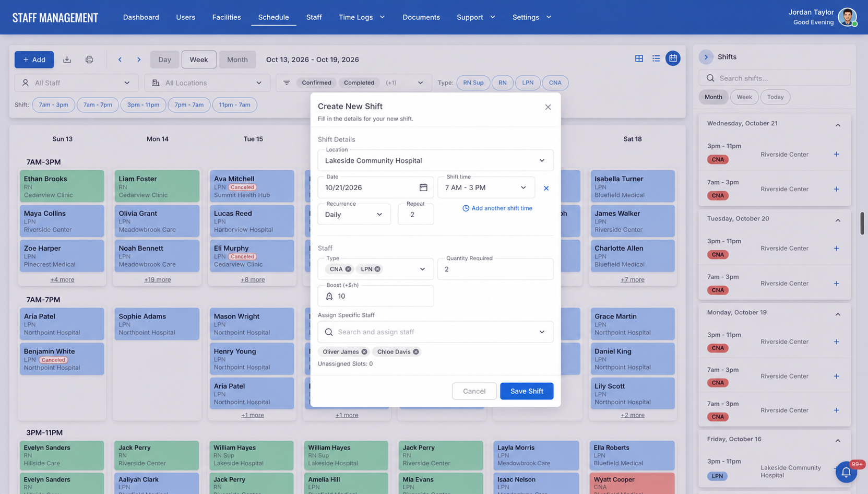
Task: Click the Quantity Required field
Action: point(495,269)
